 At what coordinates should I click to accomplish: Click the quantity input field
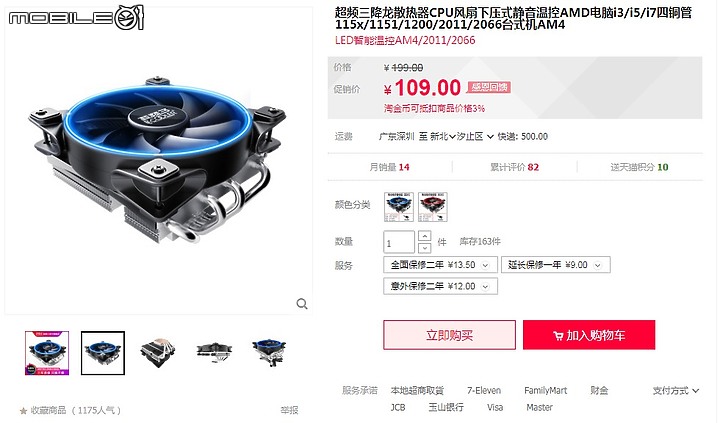pyautogui.click(x=399, y=242)
